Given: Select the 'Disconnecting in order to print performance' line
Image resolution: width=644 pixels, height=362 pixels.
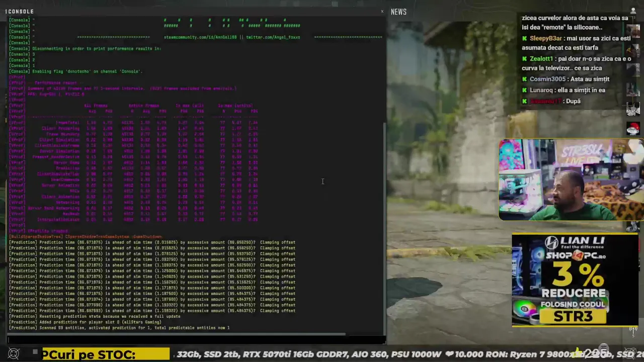Looking at the screenshot, I should coord(86,49).
